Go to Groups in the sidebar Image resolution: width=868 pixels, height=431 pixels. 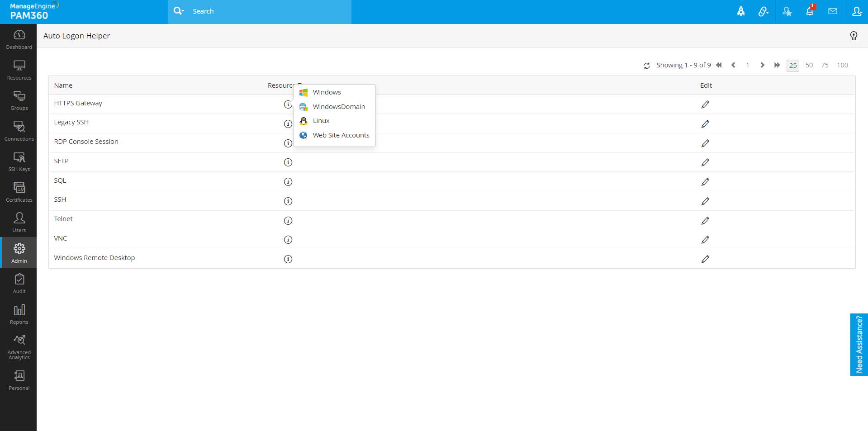pos(19,100)
